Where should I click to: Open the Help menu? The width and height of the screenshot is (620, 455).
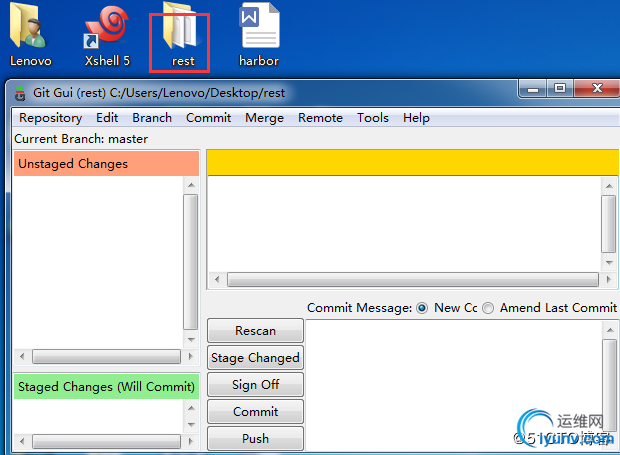coord(416,118)
